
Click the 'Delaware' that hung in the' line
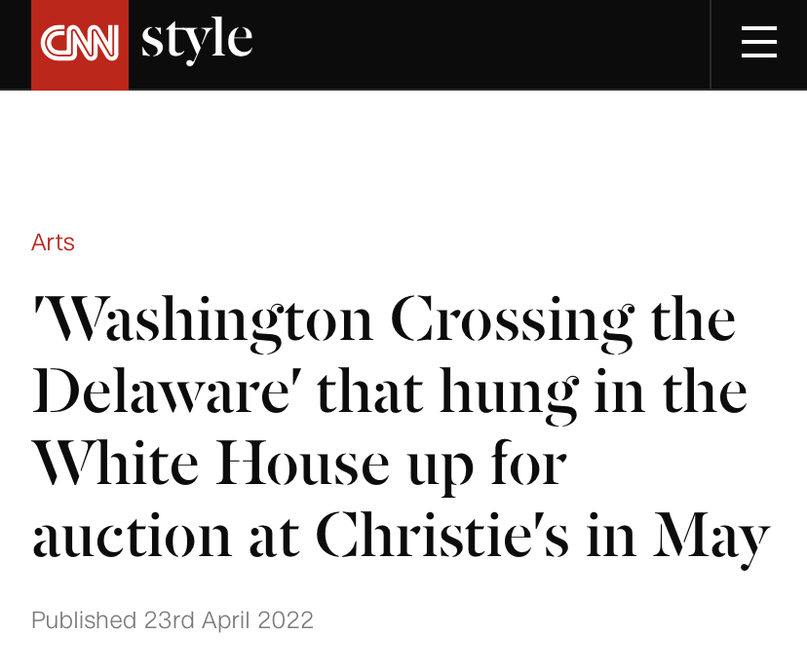tap(390, 392)
